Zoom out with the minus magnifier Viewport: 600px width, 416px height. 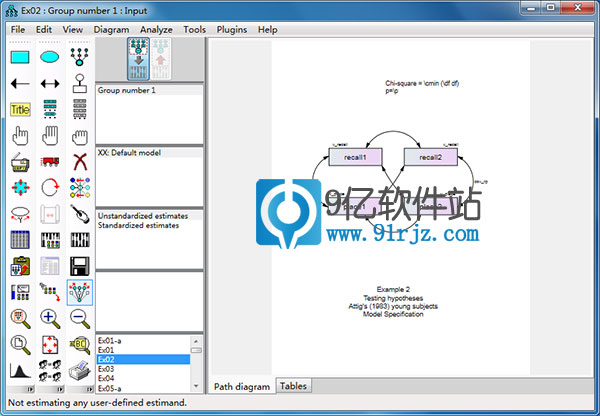point(80,318)
